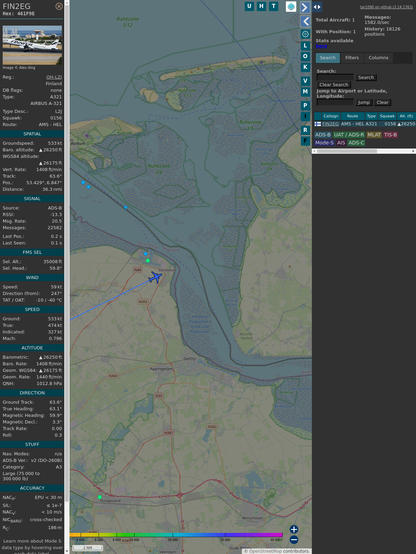This screenshot has width=416, height=554.
Task: Click the FMS SEL section header
Action: 32,252
